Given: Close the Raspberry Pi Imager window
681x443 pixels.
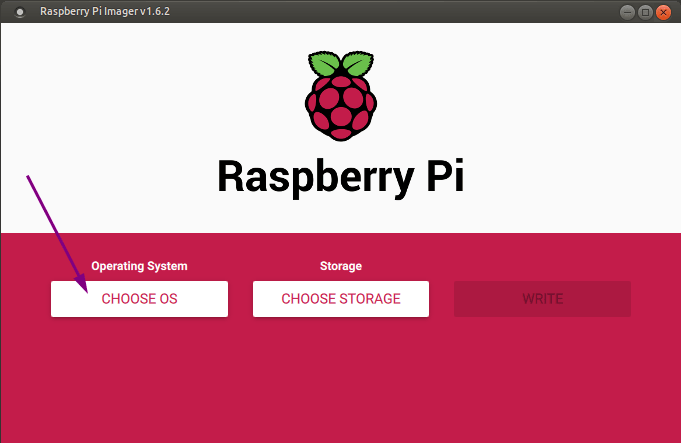Looking at the screenshot, I should [664, 12].
